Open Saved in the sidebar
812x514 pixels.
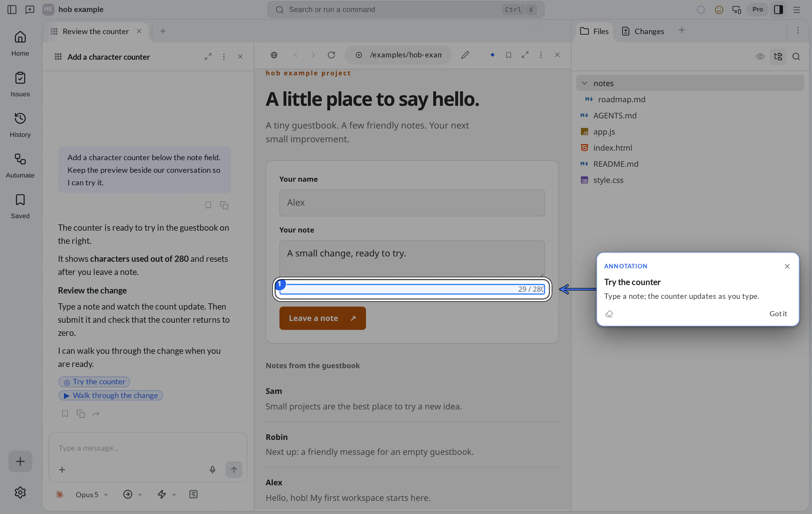point(20,206)
